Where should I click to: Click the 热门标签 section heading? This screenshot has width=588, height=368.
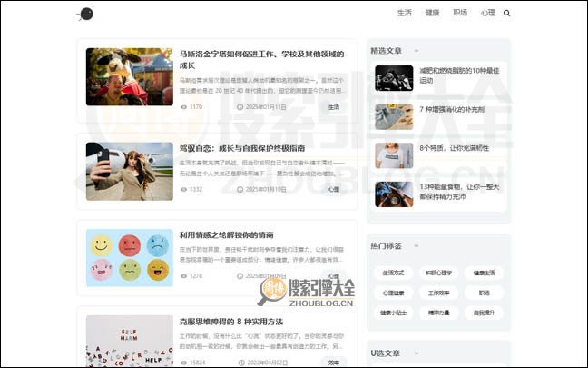tap(386, 246)
